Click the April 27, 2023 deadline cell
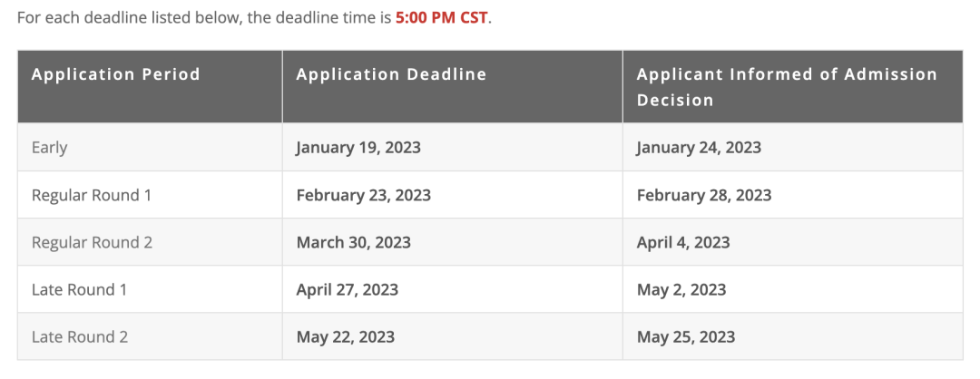The height and width of the screenshot is (379, 980). click(x=347, y=289)
